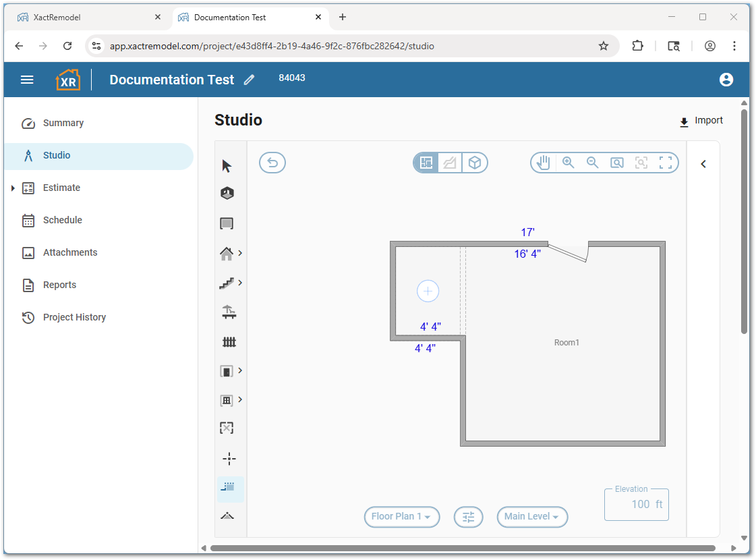Switch to 2D floor plan view

(x=426, y=163)
